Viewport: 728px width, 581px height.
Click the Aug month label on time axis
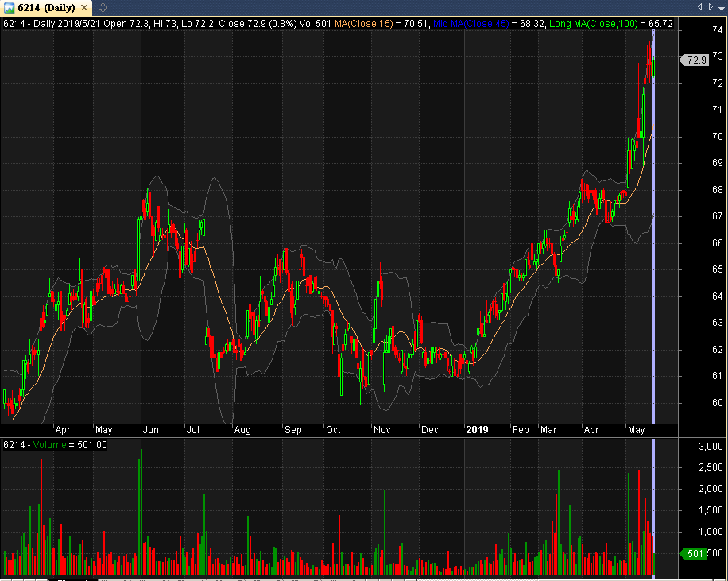pyautogui.click(x=242, y=430)
